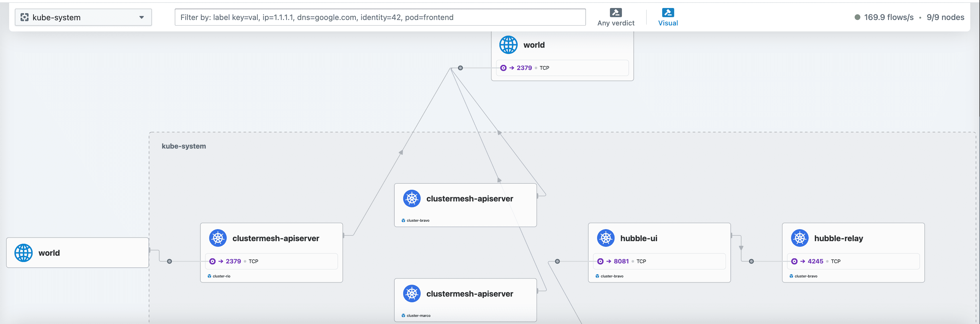Image resolution: width=980 pixels, height=324 pixels.
Task: Switch to the Visual view
Action: pyautogui.click(x=668, y=17)
